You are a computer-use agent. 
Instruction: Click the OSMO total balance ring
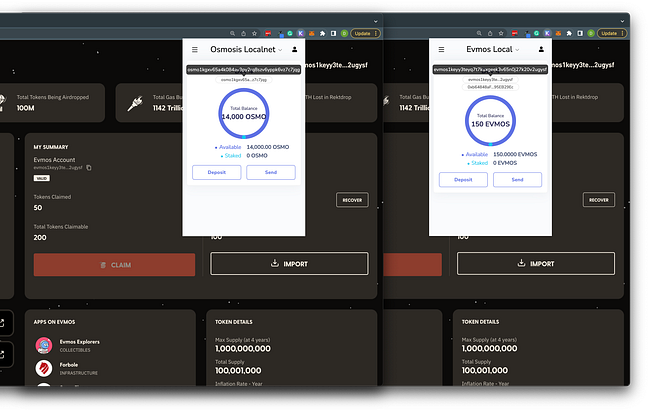click(244, 113)
